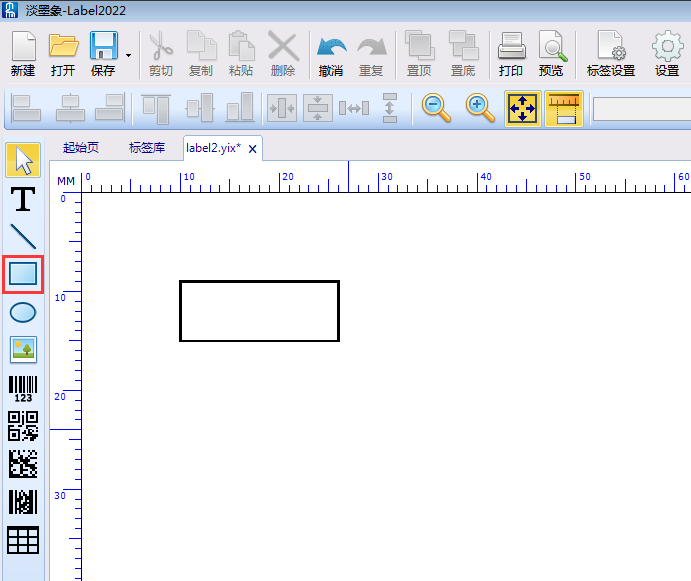Open the dropdown arrow beside 保存

128,55
